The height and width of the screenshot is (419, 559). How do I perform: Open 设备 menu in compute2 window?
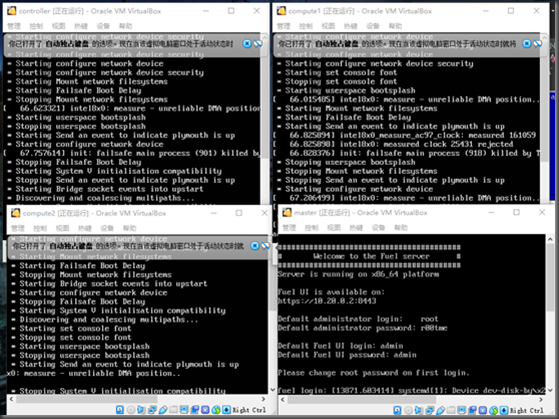(x=107, y=228)
